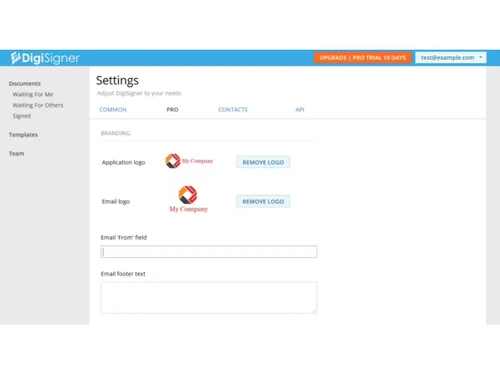Select the Pro tab
This screenshot has height=375, width=500.
(172, 109)
